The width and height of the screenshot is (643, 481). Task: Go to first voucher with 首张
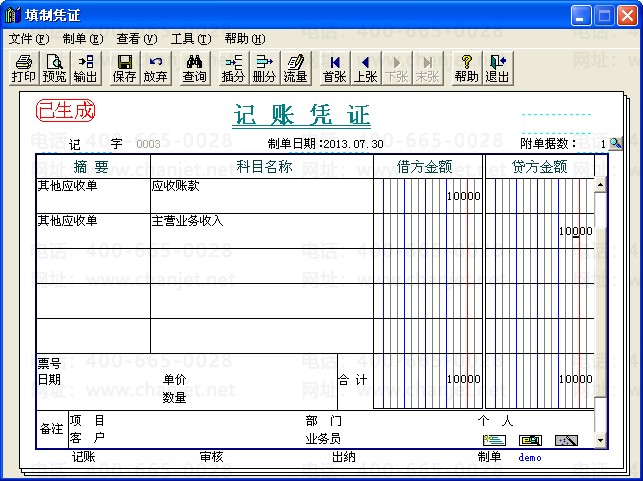335,68
